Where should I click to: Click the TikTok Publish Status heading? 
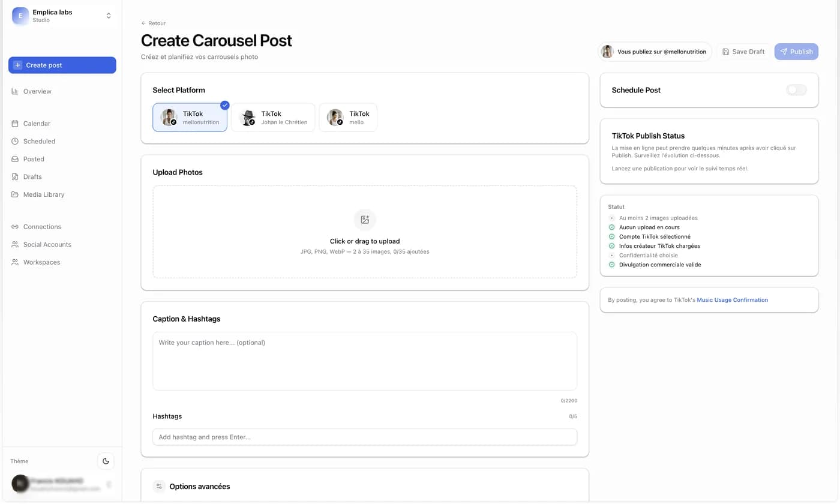click(x=648, y=136)
